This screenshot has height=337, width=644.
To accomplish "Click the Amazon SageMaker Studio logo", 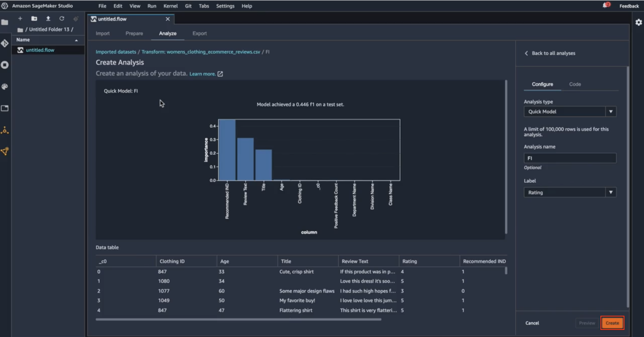I will click(5, 6).
